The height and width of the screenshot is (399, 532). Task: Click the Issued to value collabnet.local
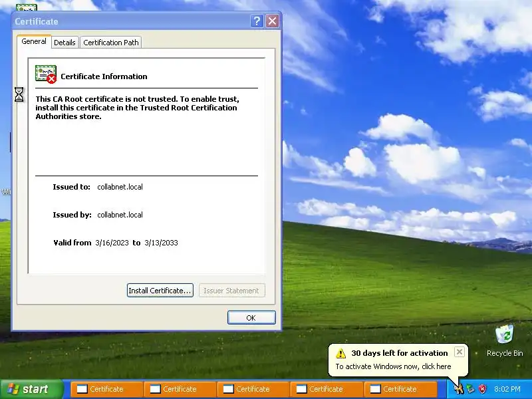pyautogui.click(x=120, y=187)
